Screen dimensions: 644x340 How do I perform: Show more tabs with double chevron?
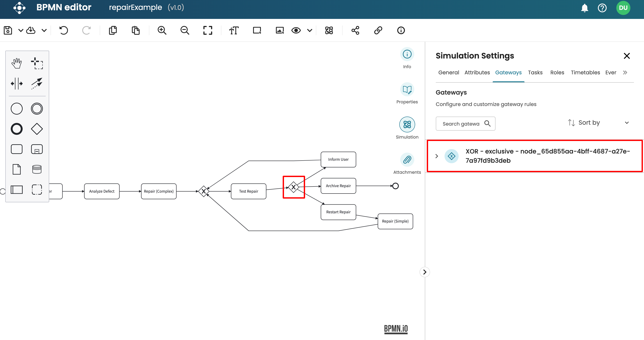625,73
